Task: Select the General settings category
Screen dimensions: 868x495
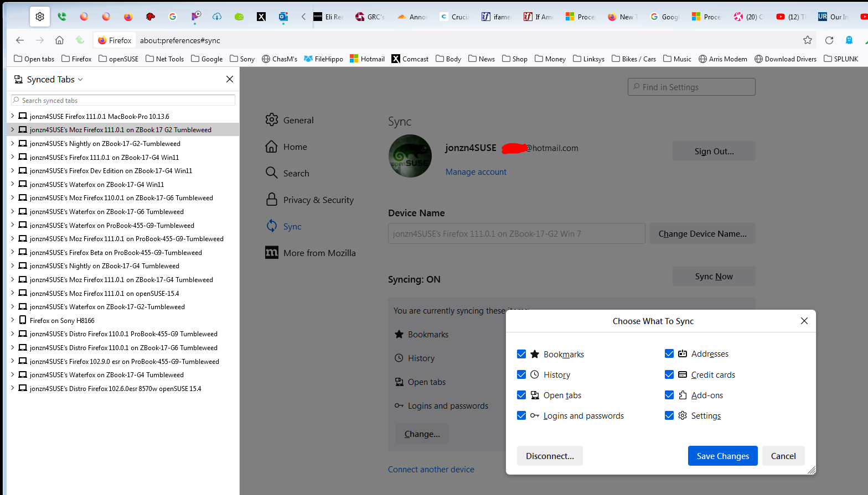Action: (298, 120)
